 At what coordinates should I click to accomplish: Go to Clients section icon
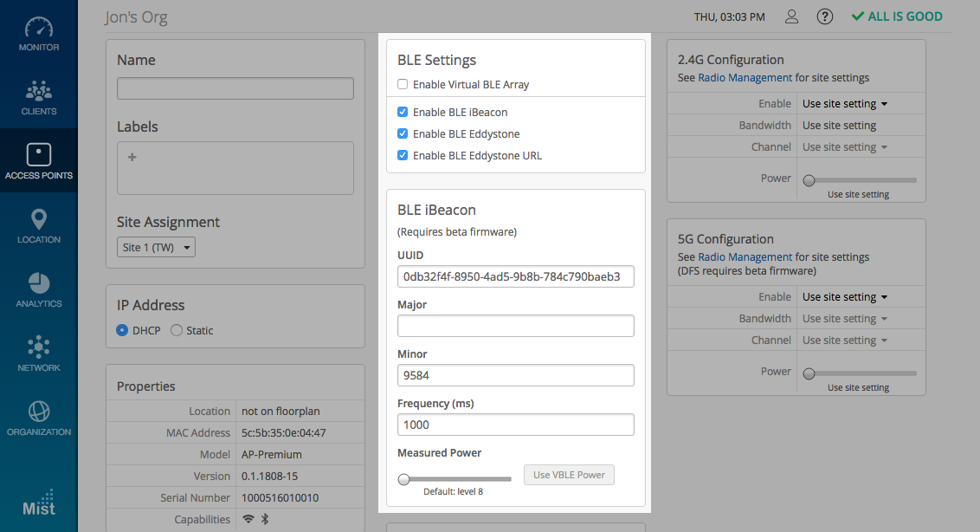point(39,91)
